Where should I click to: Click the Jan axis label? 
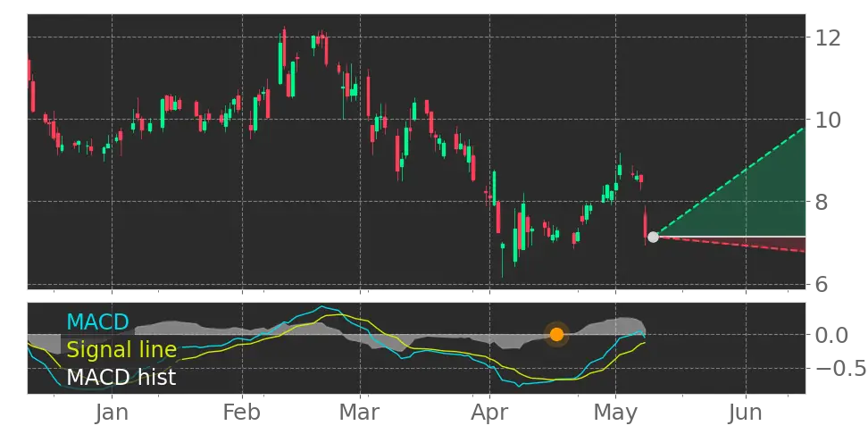pyautogui.click(x=112, y=413)
